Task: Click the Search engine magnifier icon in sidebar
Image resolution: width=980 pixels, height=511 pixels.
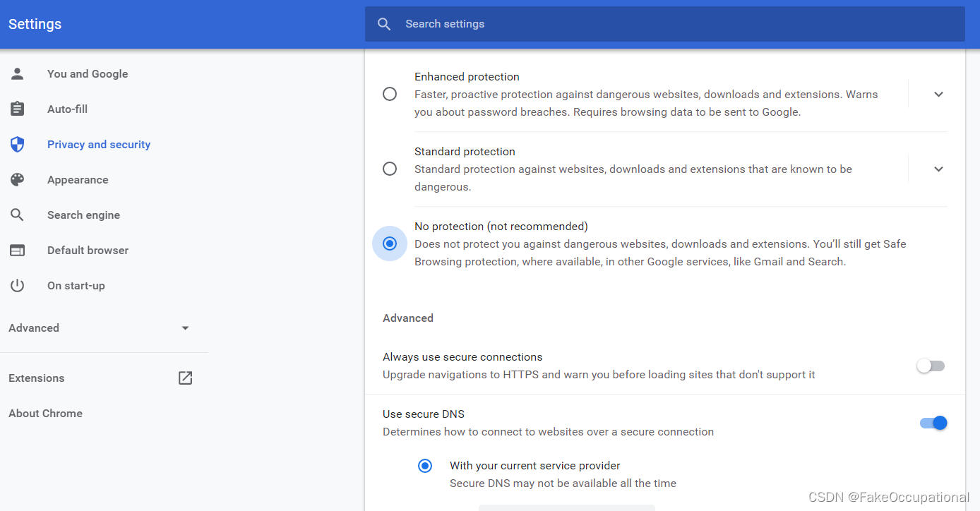Action: pos(18,215)
